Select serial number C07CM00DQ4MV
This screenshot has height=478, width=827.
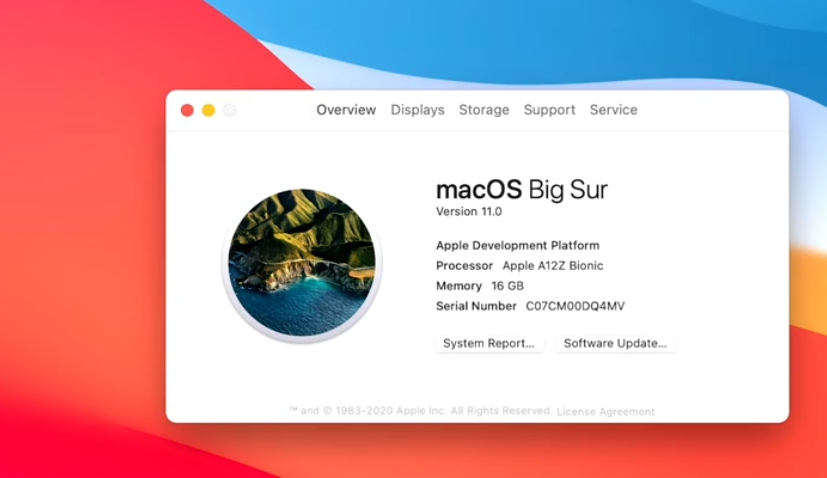pyautogui.click(x=575, y=306)
